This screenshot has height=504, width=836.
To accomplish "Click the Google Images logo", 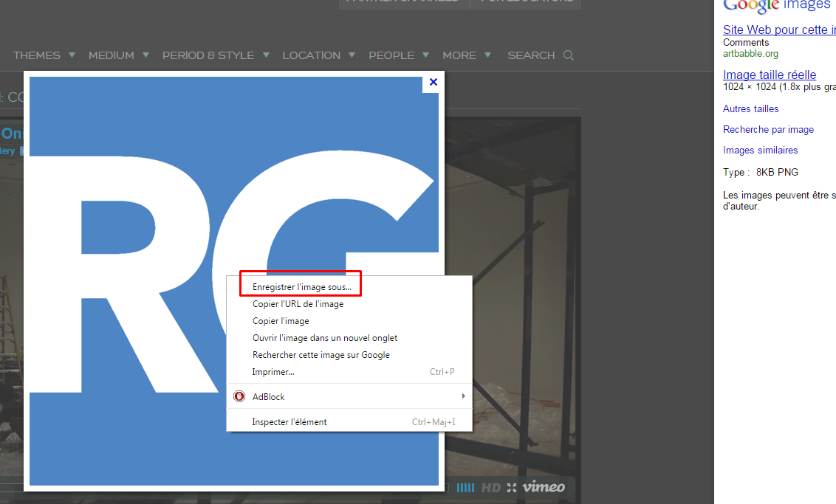I will pos(776,5).
